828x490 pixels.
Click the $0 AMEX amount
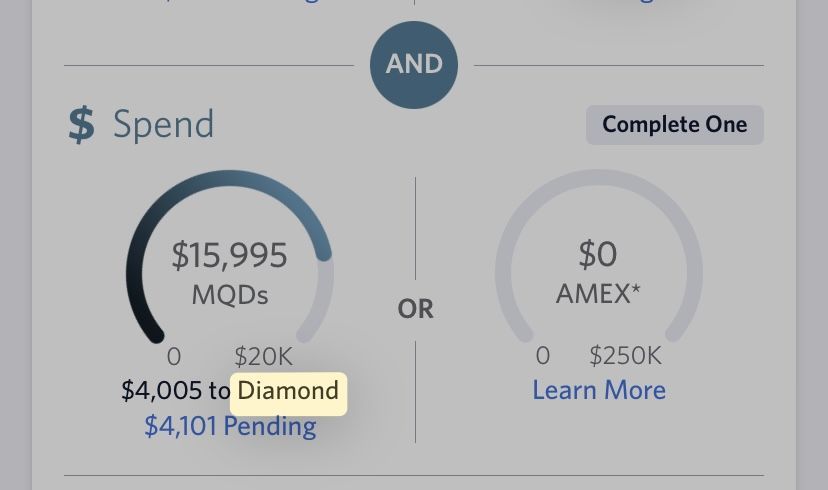tap(598, 254)
